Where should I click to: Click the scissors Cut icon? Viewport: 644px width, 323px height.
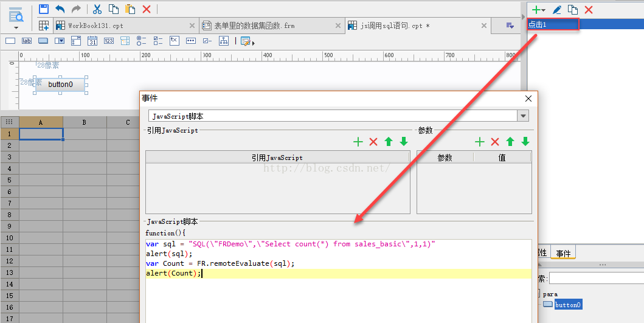[x=97, y=9]
